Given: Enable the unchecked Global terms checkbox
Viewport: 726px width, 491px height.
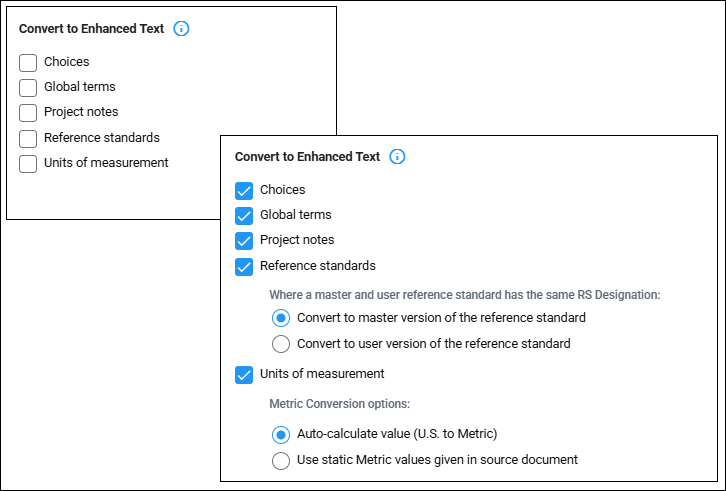Looking at the screenshot, I should (x=28, y=88).
